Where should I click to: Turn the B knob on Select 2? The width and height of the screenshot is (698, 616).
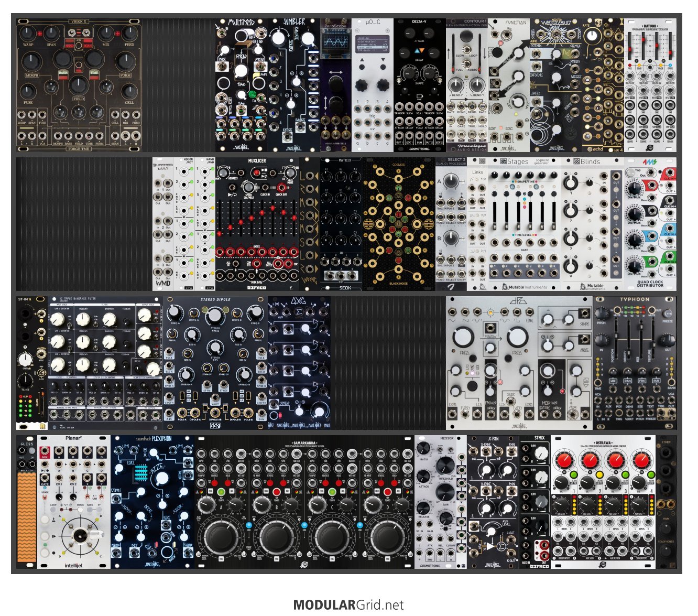[x=451, y=239]
